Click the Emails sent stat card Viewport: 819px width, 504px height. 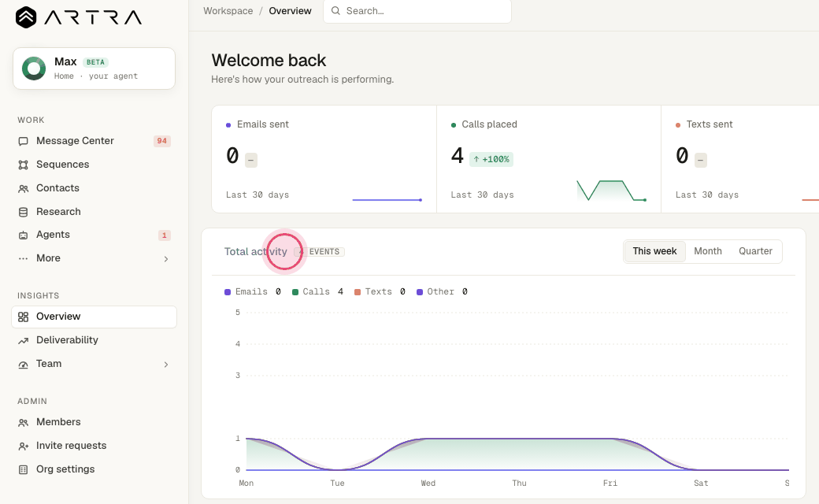(x=324, y=159)
